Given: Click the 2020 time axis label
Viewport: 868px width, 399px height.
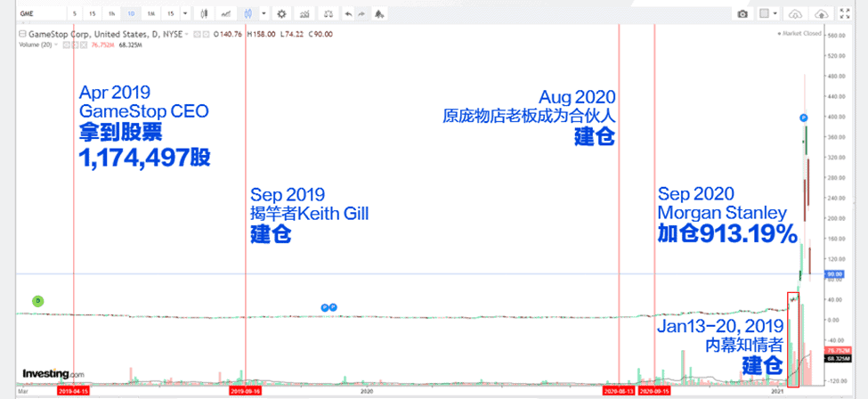Looking at the screenshot, I should click(x=367, y=391).
